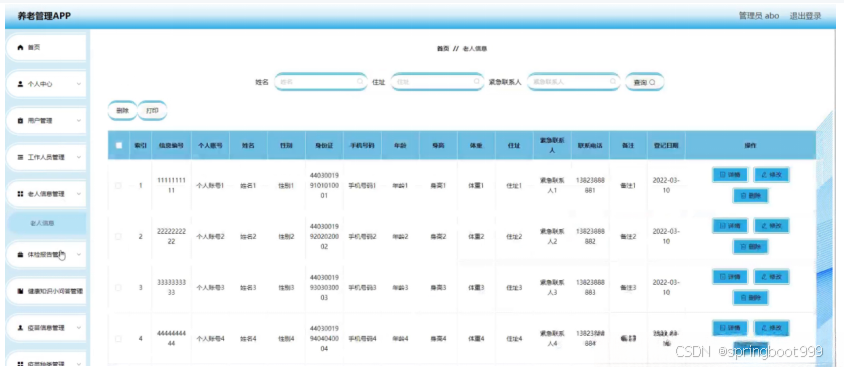Click the cell 性别3
844x367 pixels.
(286, 288)
